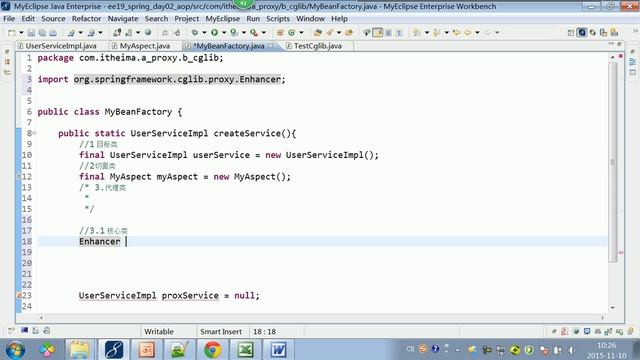Click the Run Last Tool icon with red toolbox
This screenshot has width=640, height=360.
point(254,33)
